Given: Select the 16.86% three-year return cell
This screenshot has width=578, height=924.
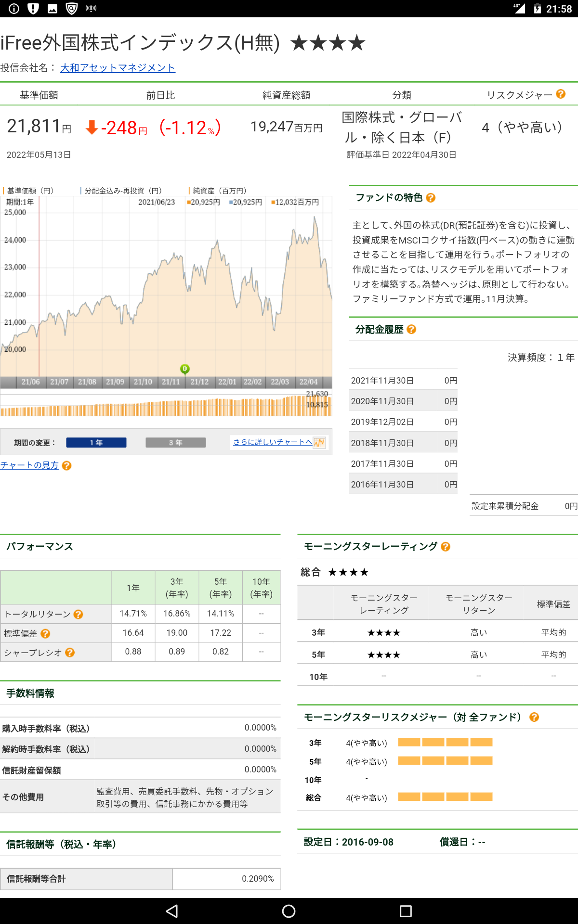Looking at the screenshot, I should (x=177, y=614).
